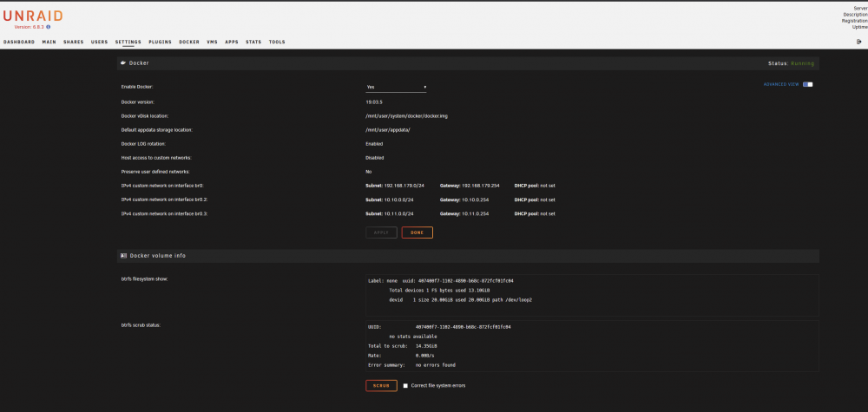The height and width of the screenshot is (412, 868).
Task: Toggle the Advanced View switch
Action: tap(807, 85)
